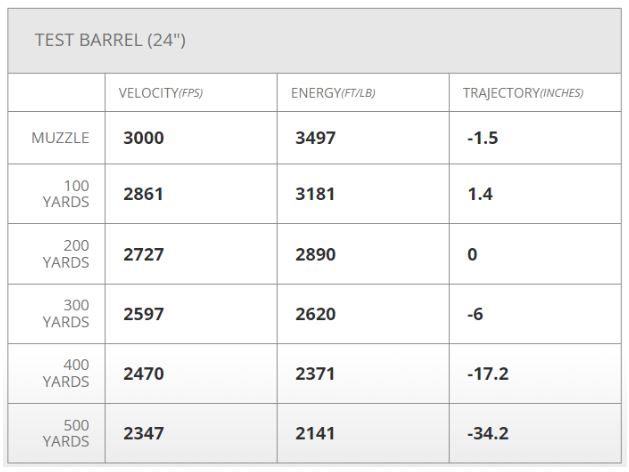Viewport: 629px width, 472px height.
Task: Click the TEST BARREL (24") table title
Action: (x=110, y=41)
